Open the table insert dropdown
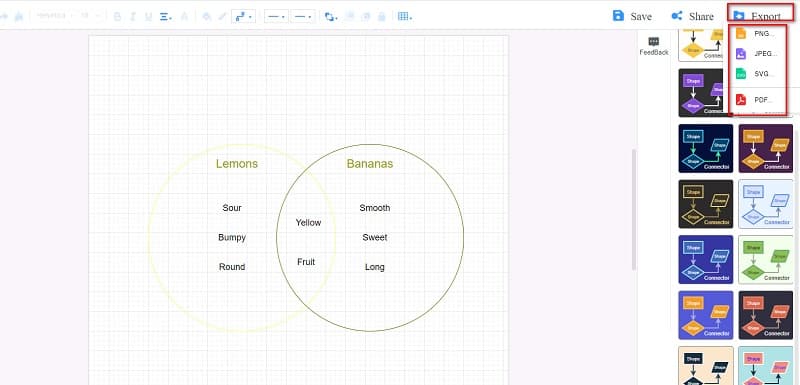The width and height of the screenshot is (800, 385). click(x=405, y=16)
